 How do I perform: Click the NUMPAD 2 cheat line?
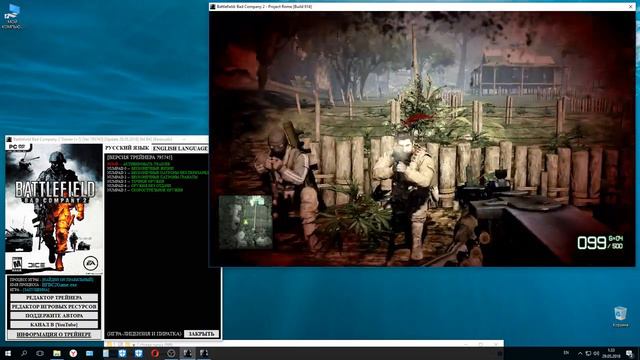[152, 177]
